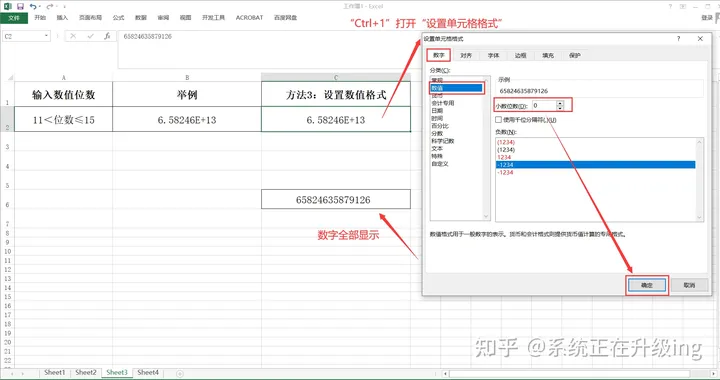The width and height of the screenshot is (720, 380).
Task: Switch to the ACROBAT ribbon tab
Action: [x=249, y=17]
